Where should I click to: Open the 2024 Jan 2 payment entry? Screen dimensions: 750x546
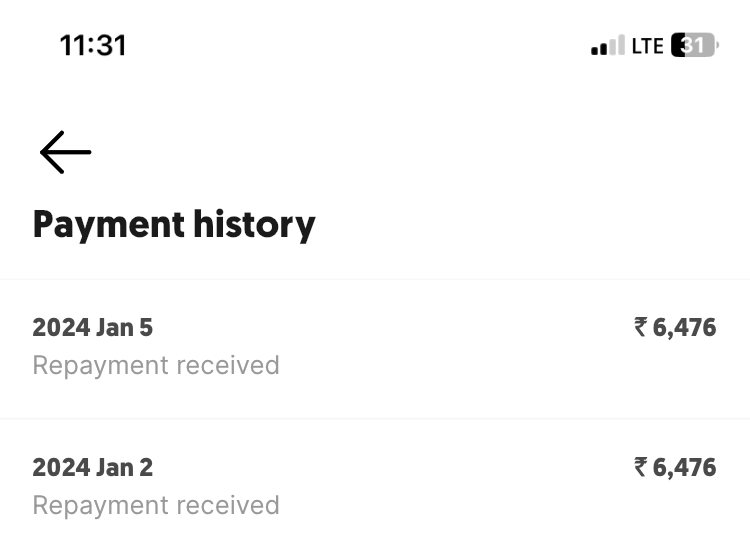[374, 486]
